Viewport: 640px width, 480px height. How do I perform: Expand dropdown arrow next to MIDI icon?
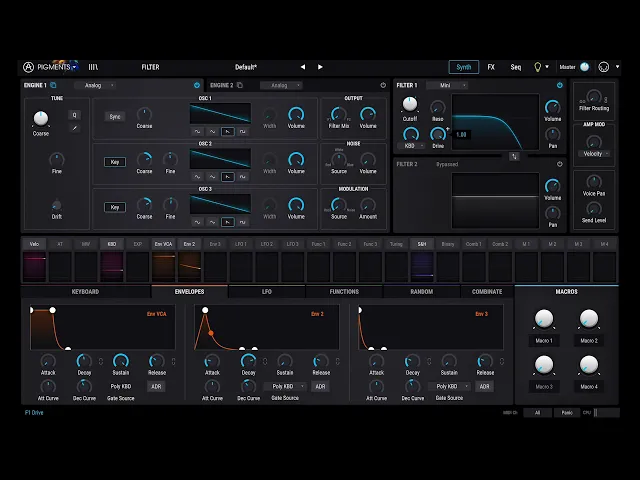coord(617,67)
